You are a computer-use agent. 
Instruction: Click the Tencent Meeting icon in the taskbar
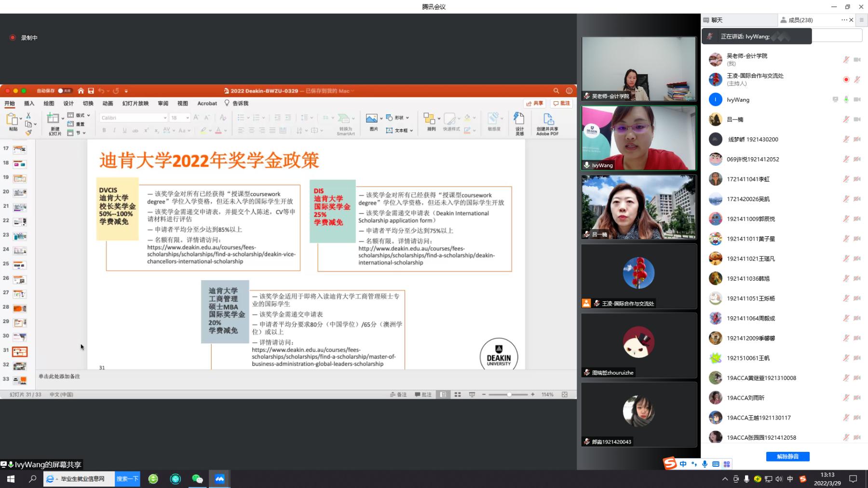(x=219, y=479)
